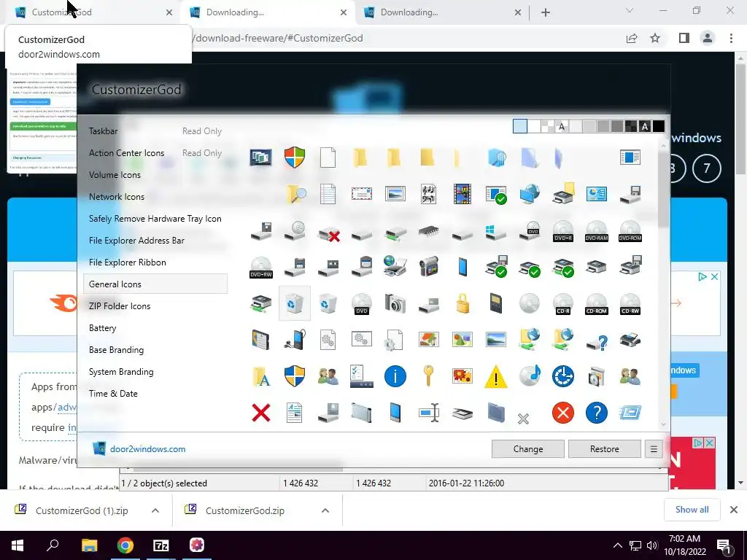Choose the digital camera icon

395,303
